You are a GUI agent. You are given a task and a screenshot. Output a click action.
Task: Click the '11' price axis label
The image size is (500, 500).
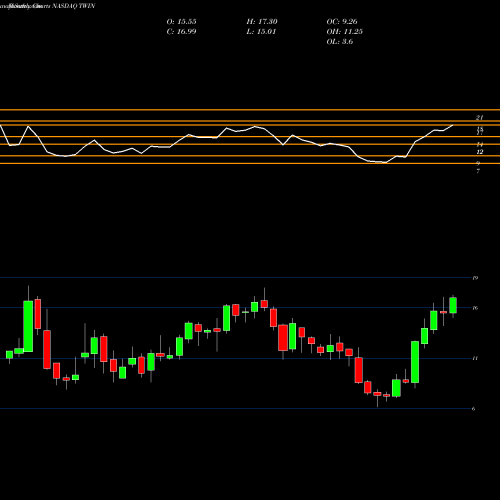point(475,358)
